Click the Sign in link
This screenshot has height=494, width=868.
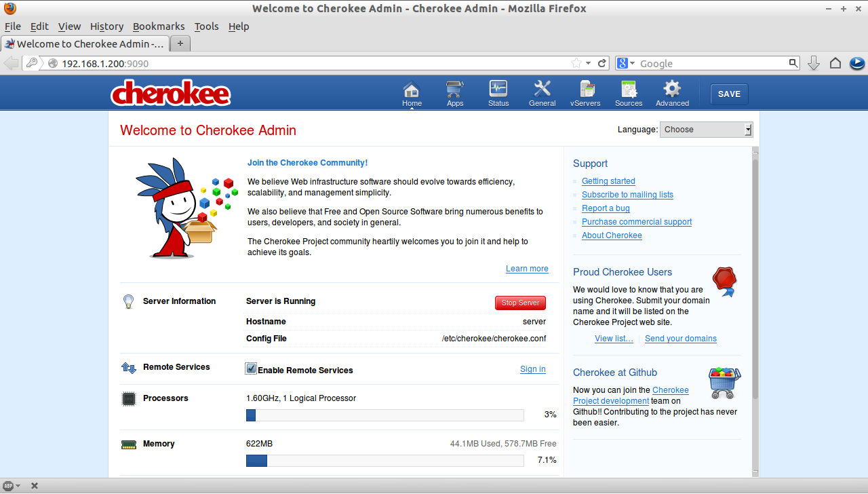pyautogui.click(x=533, y=369)
